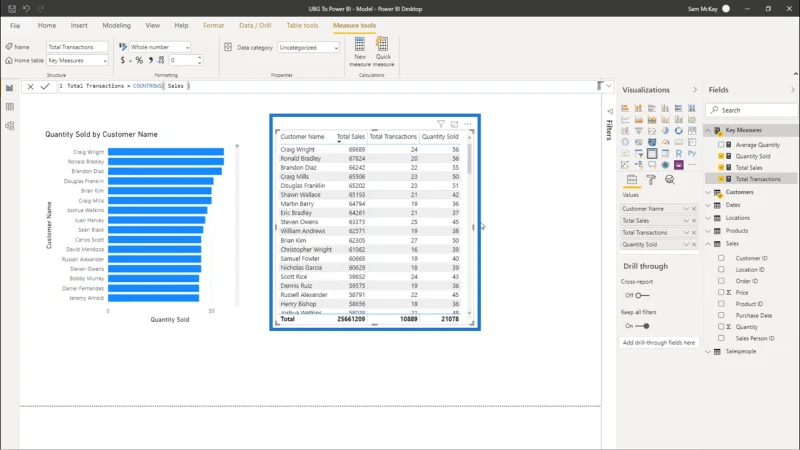
Task: Select the map visual globe icon
Action: (x=625, y=142)
